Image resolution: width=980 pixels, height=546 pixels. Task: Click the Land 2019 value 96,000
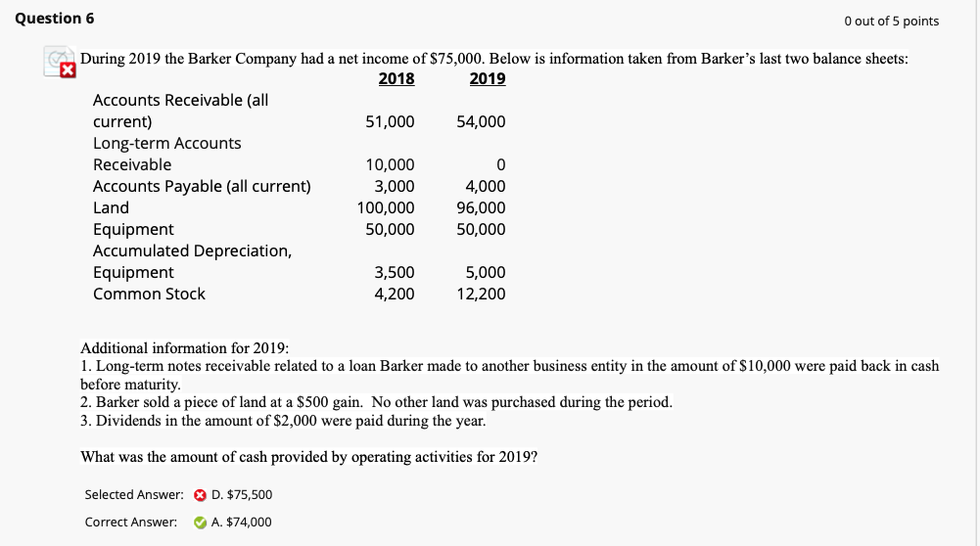[x=481, y=208]
